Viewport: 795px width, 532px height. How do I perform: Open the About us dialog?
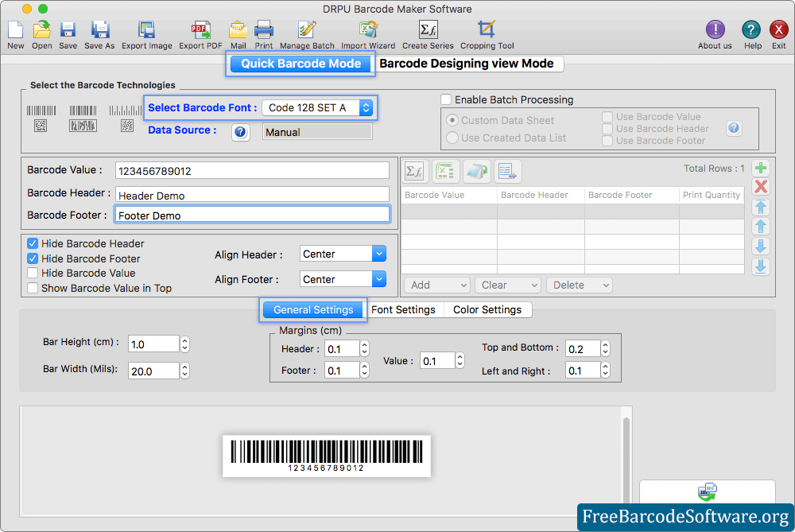715,30
